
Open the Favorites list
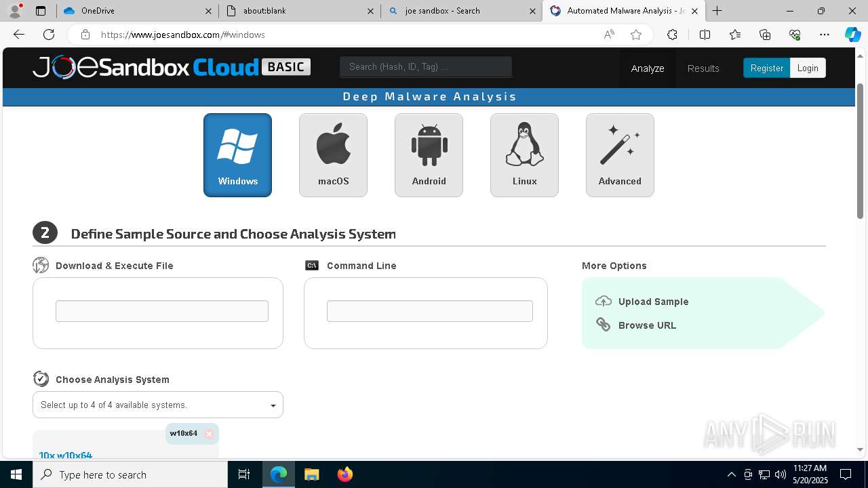[x=735, y=35]
